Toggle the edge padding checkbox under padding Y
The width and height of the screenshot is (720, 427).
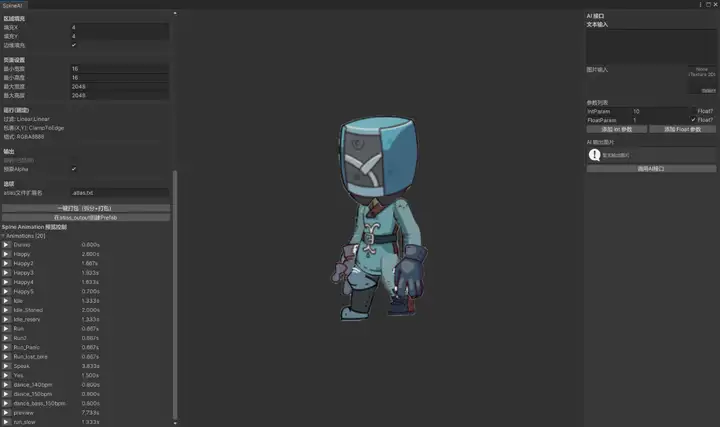(x=74, y=45)
